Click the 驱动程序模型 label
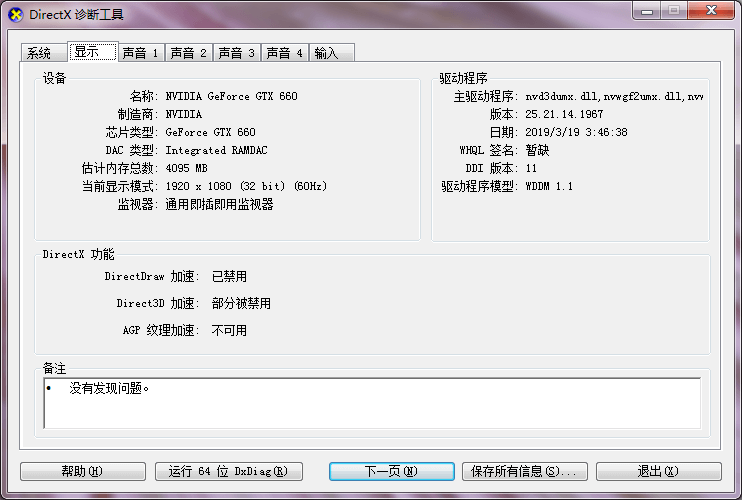This screenshot has width=742, height=500. point(479,186)
